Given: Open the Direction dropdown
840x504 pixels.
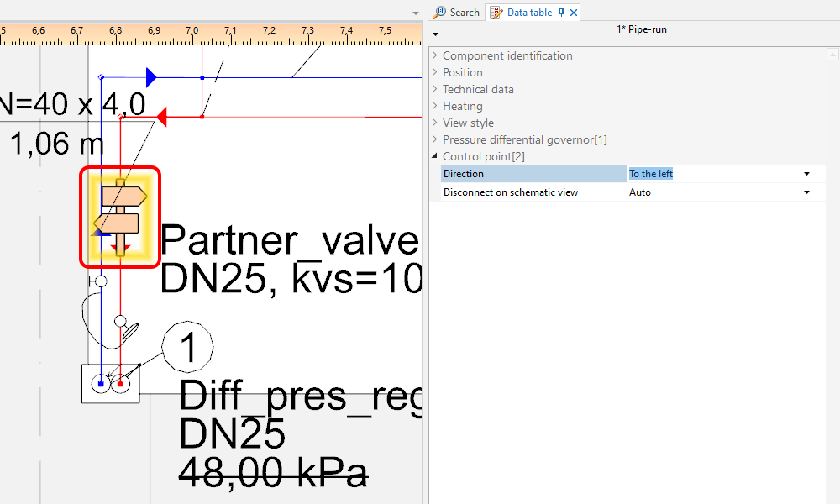Looking at the screenshot, I should (806, 174).
